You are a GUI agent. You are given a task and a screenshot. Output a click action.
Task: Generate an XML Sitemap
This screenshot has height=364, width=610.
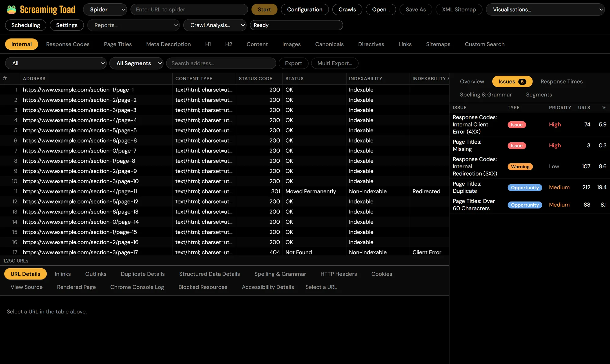tap(459, 9)
